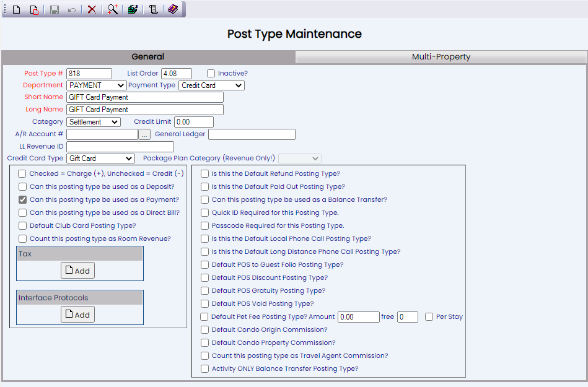
Task: Expand the Payment Type dropdown
Action: pyautogui.click(x=212, y=85)
